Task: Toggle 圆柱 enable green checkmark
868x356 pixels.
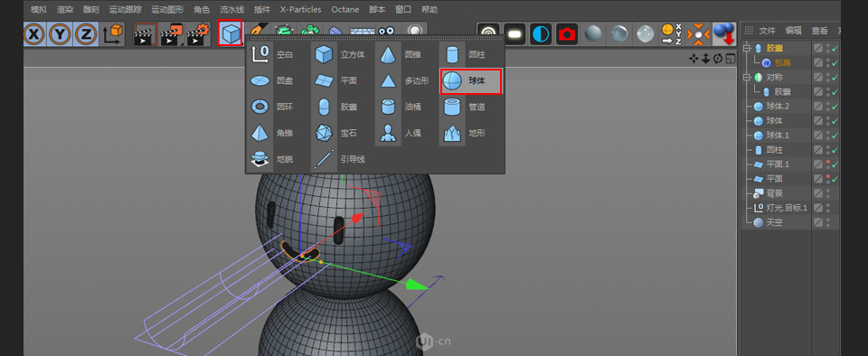Action: coord(835,150)
